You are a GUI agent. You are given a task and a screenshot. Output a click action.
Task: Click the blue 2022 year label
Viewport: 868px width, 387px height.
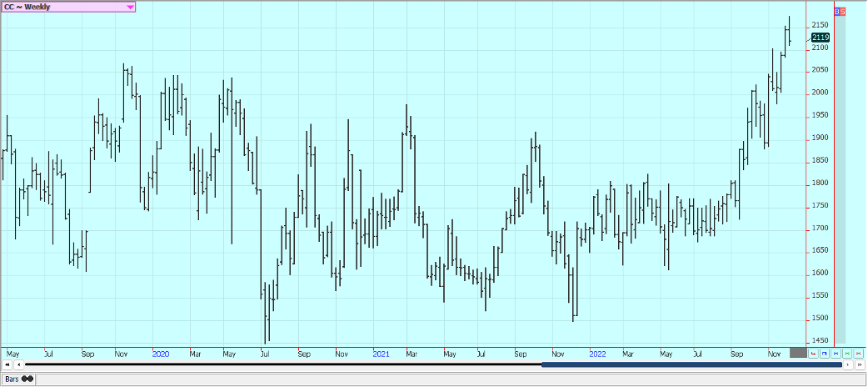click(x=597, y=354)
